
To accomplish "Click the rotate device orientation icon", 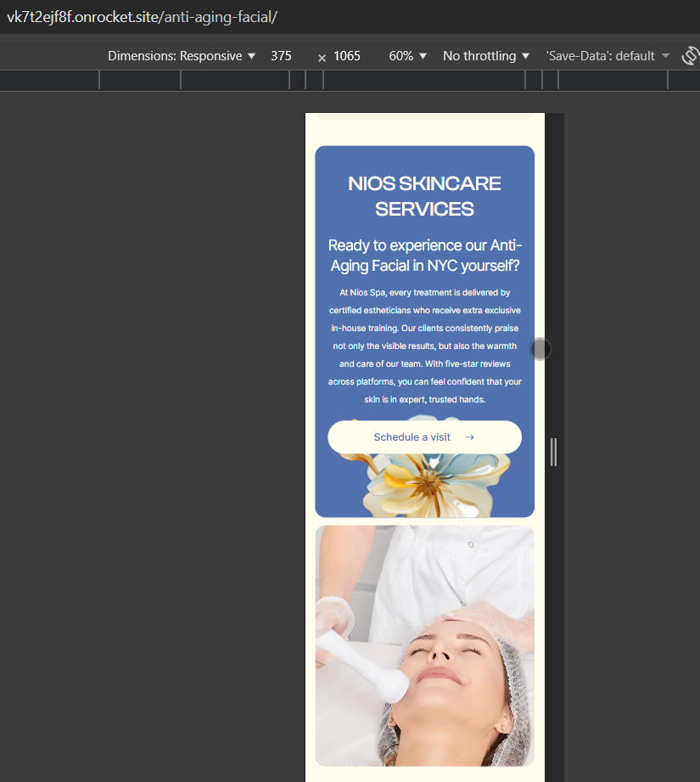I will (691, 56).
